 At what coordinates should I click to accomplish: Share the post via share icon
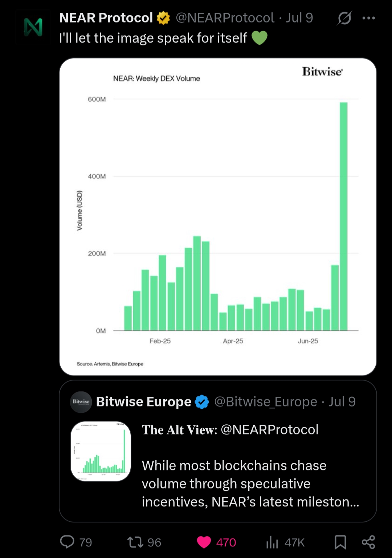(368, 542)
